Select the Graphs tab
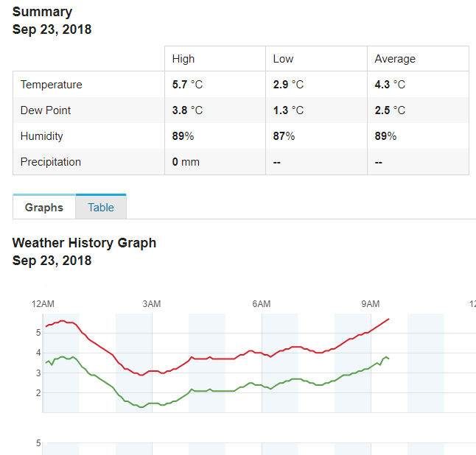Viewport: 476px width, 455px height. (44, 208)
